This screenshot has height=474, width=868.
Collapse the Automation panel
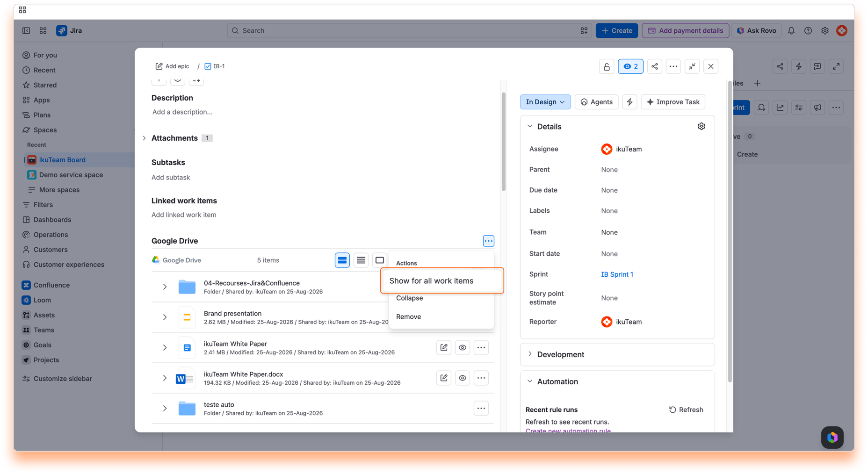530,381
